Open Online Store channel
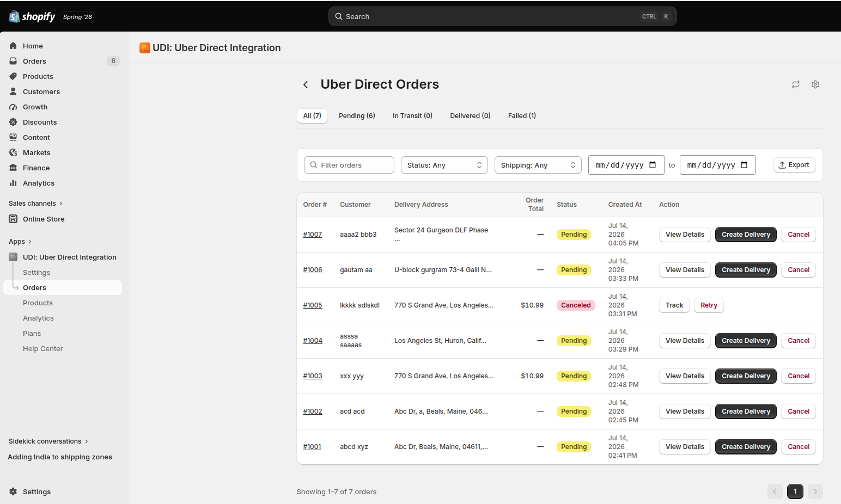The width and height of the screenshot is (841, 504). (x=44, y=219)
